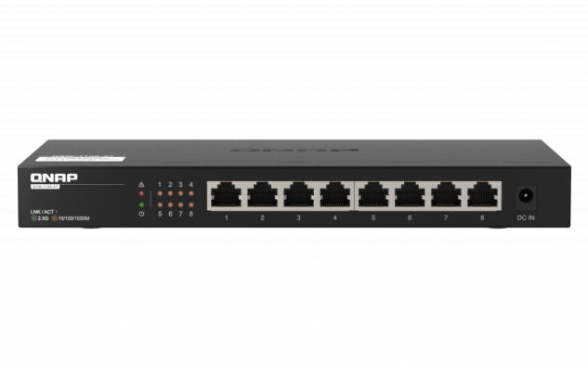
Task: Click Ethernet port number 5
Action: point(373,195)
